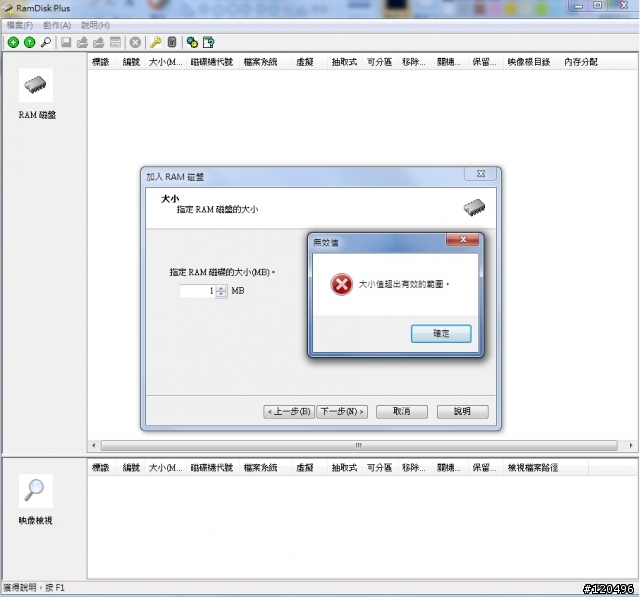Click the chip icon in the 加入 RAM 磁盤 wizard header
The image size is (640, 597).
pyautogui.click(x=474, y=208)
